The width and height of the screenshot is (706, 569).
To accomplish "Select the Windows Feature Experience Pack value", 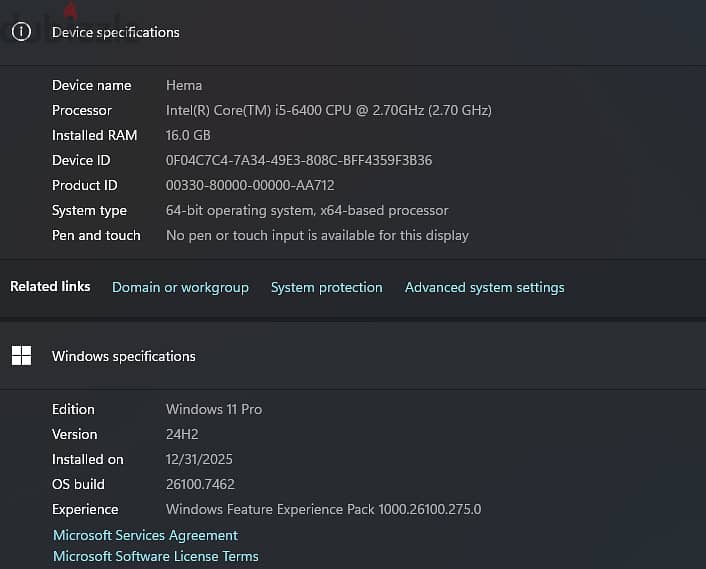I will click(323, 510).
